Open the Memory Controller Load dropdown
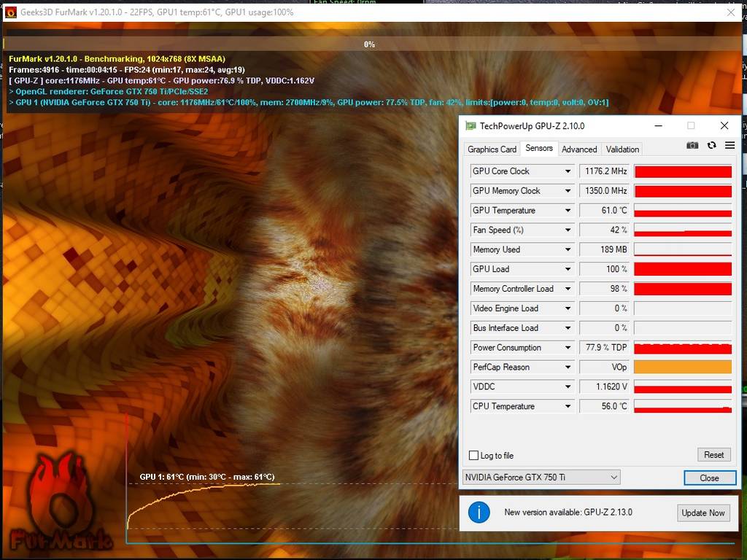 [x=568, y=289]
